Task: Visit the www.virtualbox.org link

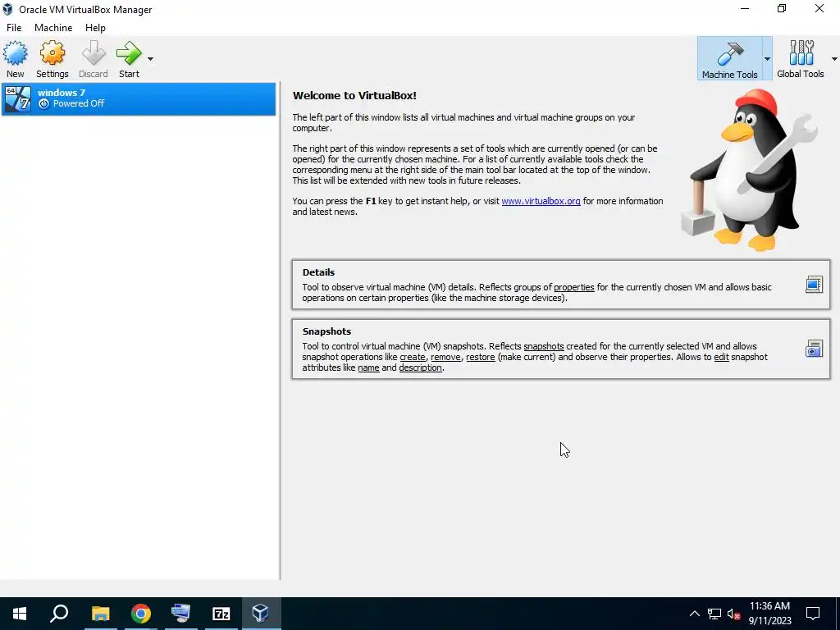Action: pyautogui.click(x=541, y=201)
